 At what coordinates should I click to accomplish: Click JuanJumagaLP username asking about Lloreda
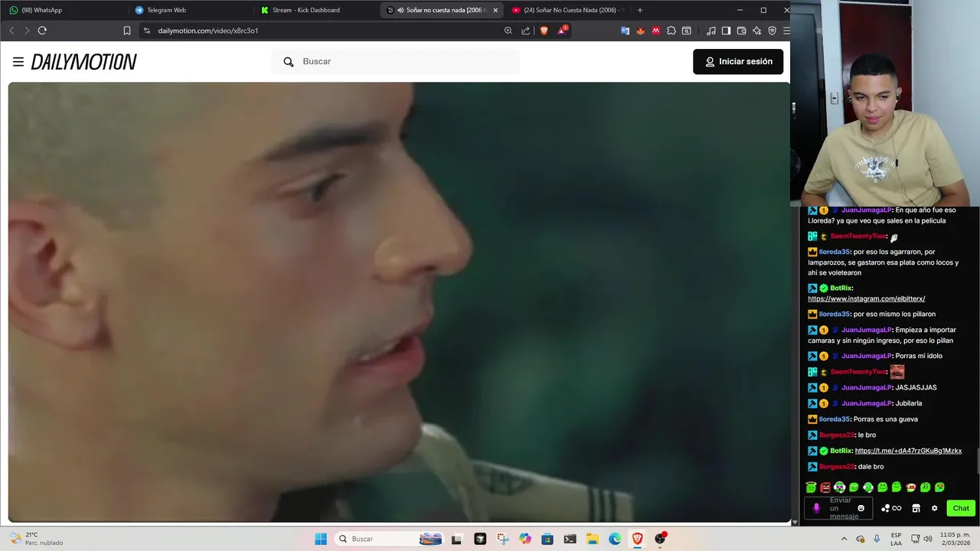point(866,210)
